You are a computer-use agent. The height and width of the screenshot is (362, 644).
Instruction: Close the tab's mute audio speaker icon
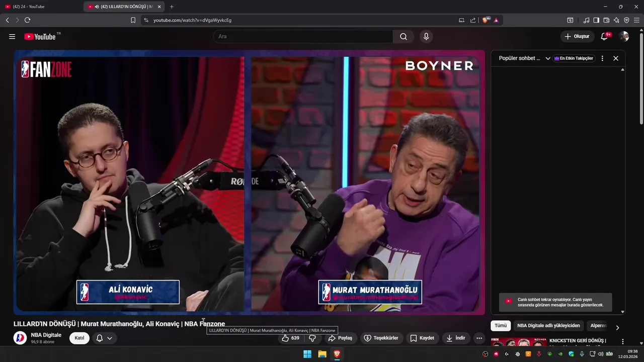pyautogui.click(x=96, y=7)
